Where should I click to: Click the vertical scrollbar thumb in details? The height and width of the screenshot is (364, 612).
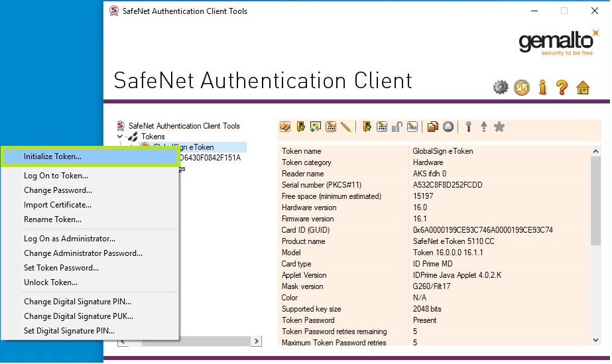click(x=595, y=201)
